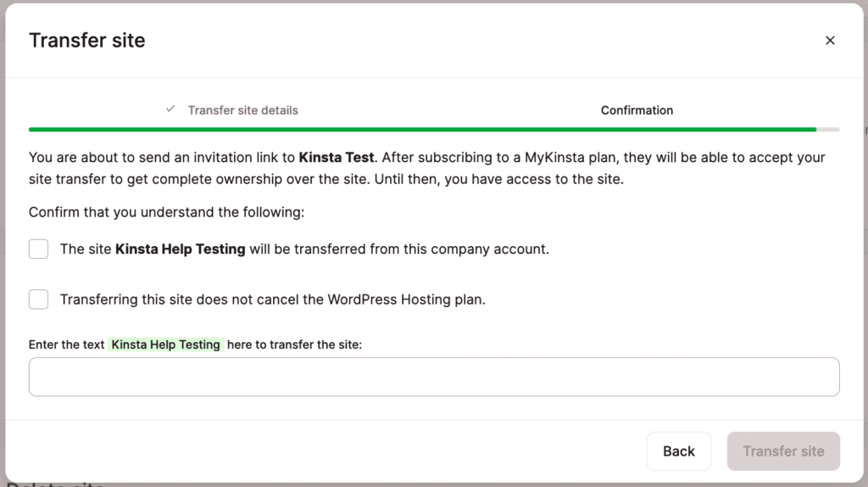Click the 'will be transferred from this company account' label
The width and height of the screenshot is (868, 487).
(398, 249)
